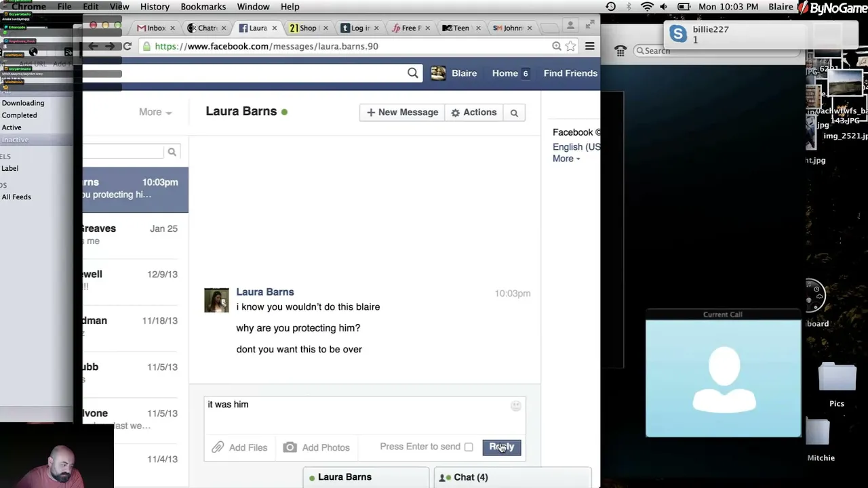
Task: Expand the More dropdown beside Laura Barns
Action: (x=155, y=113)
